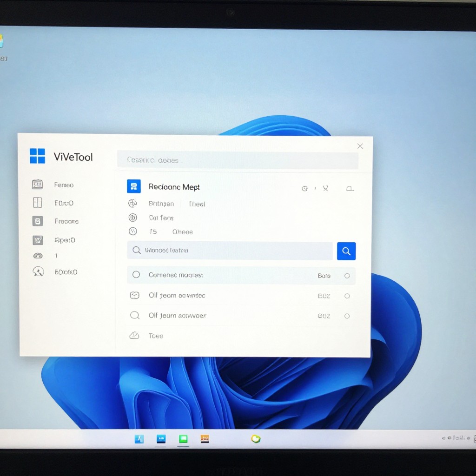Click the round icon beside BOokD

38,271
